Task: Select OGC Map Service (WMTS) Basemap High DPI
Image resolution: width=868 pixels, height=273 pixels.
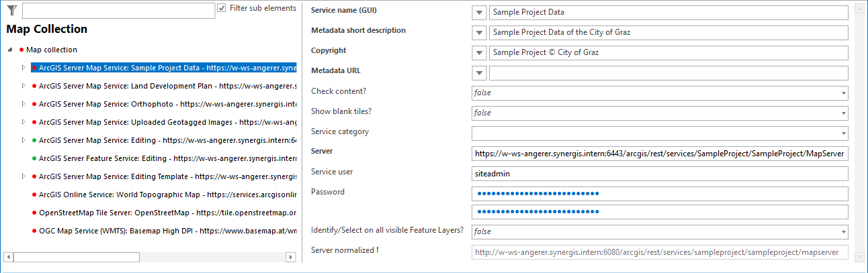Action: click(x=164, y=231)
